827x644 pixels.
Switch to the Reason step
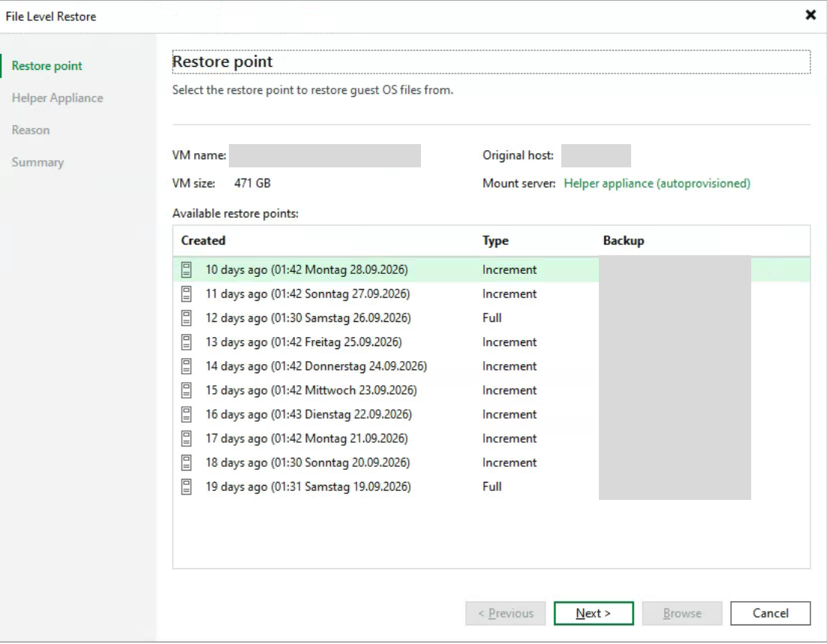31,131
